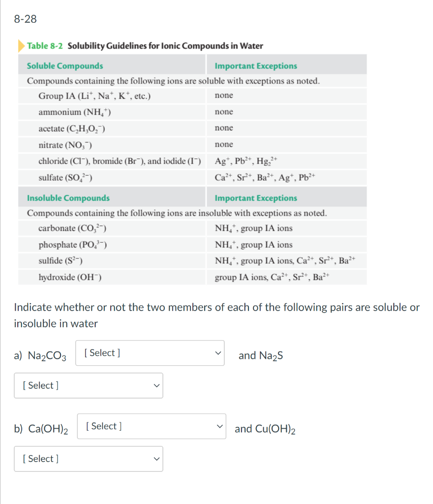Click the chevron on the Na2S dropdown

[x=156, y=385]
